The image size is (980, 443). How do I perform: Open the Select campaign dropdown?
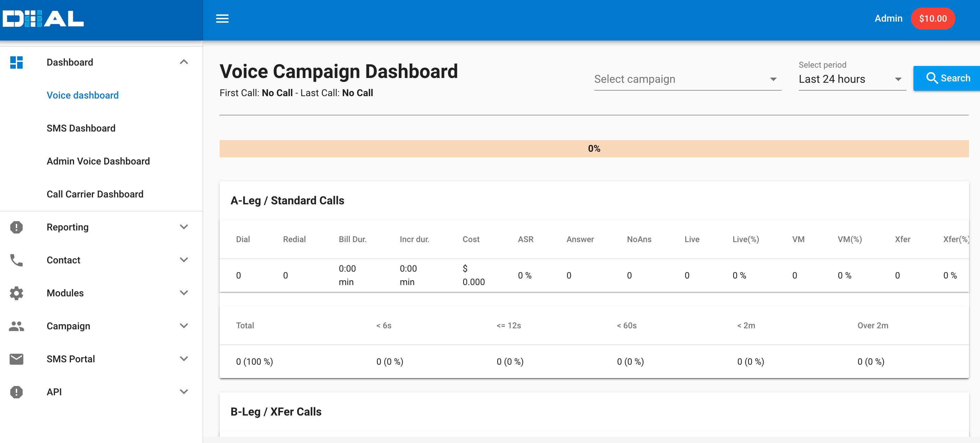pos(687,79)
